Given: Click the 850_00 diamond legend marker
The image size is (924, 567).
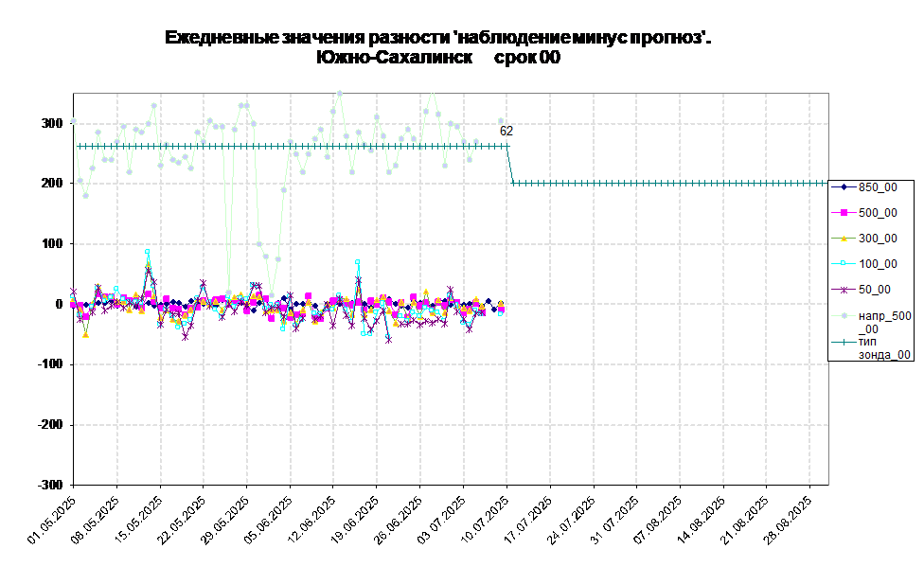Looking at the screenshot, I should tap(844, 187).
